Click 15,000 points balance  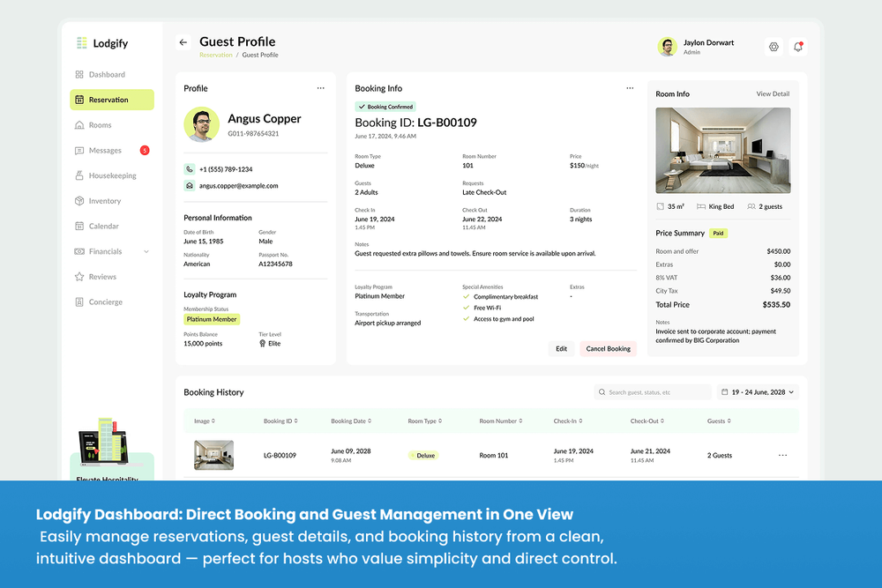click(203, 344)
